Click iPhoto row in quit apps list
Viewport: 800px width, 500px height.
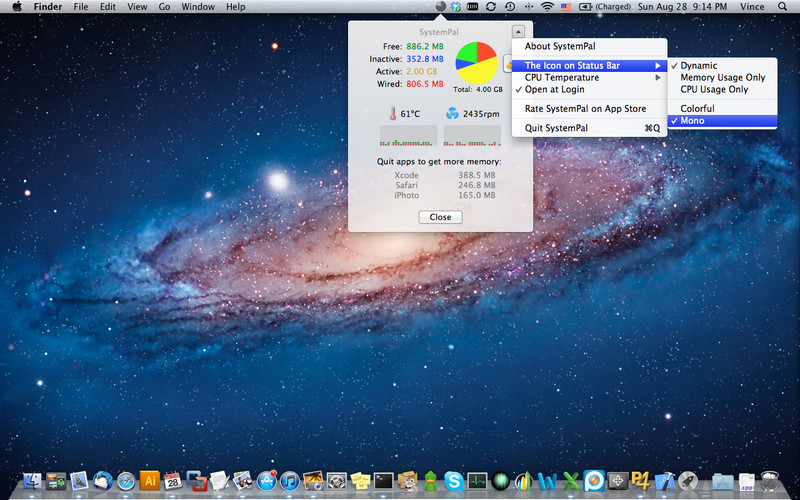pyautogui.click(x=444, y=195)
